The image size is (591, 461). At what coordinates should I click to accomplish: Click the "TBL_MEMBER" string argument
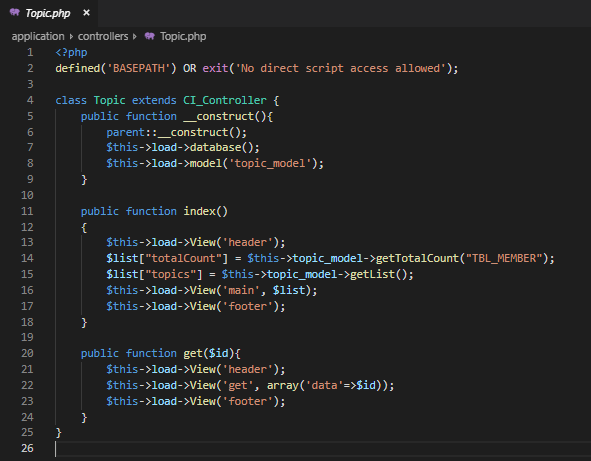(504, 258)
